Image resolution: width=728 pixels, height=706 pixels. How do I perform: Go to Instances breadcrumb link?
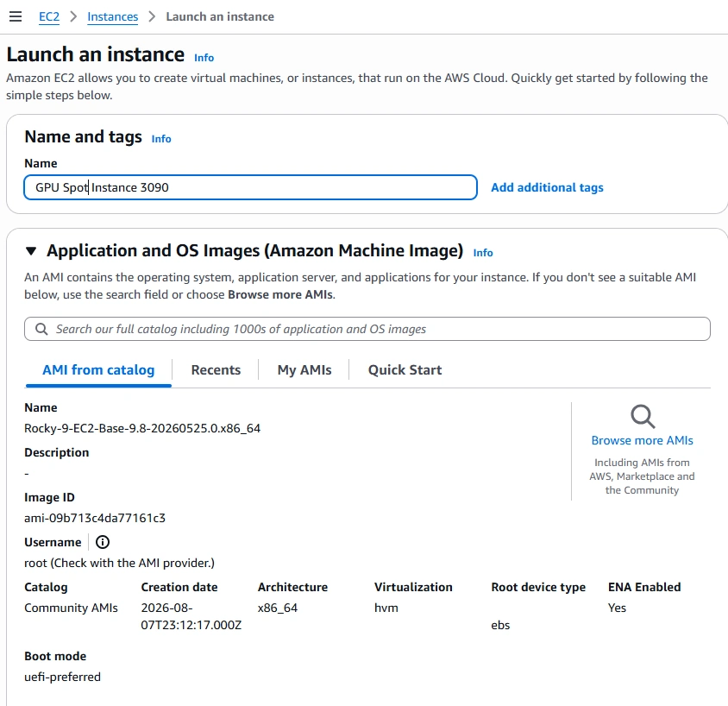coord(112,16)
